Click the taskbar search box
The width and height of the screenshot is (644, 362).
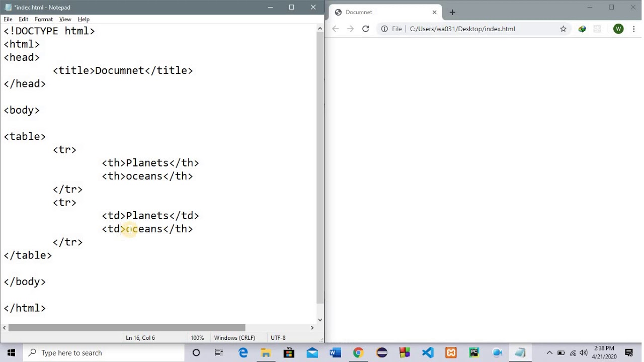coord(104,353)
